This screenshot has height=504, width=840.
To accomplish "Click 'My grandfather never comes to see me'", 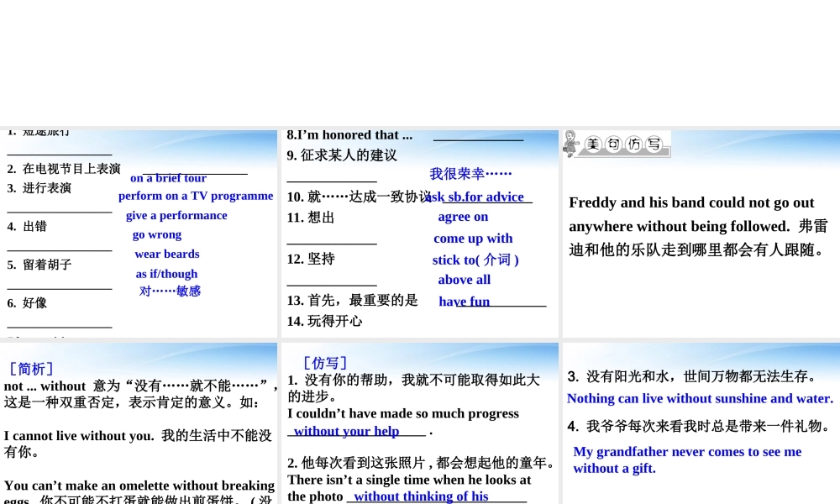I will [687, 452].
